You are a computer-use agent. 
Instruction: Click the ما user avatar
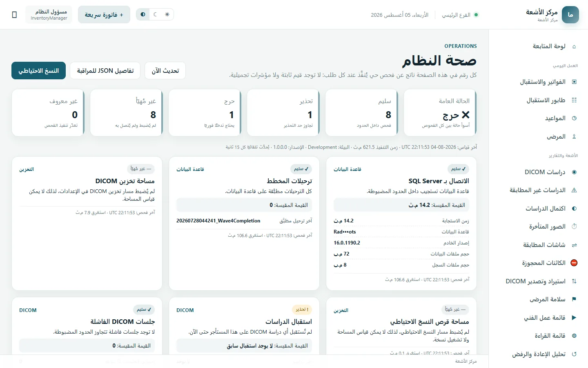[x=570, y=15]
